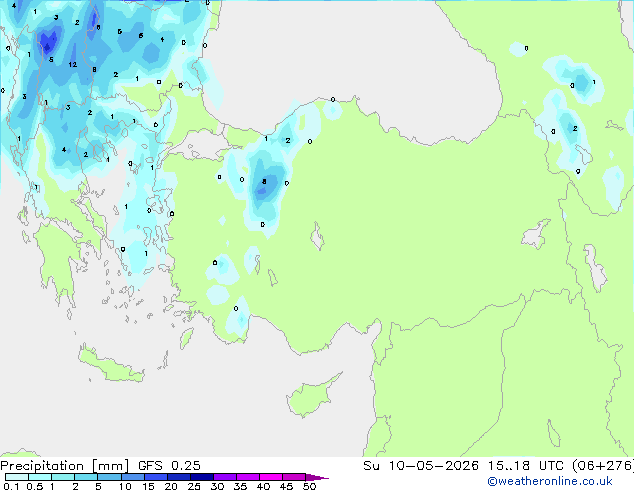The height and width of the screenshot is (490, 634).
Task: Click the 15–20 mm blue legend swatch
Action: [156, 477]
